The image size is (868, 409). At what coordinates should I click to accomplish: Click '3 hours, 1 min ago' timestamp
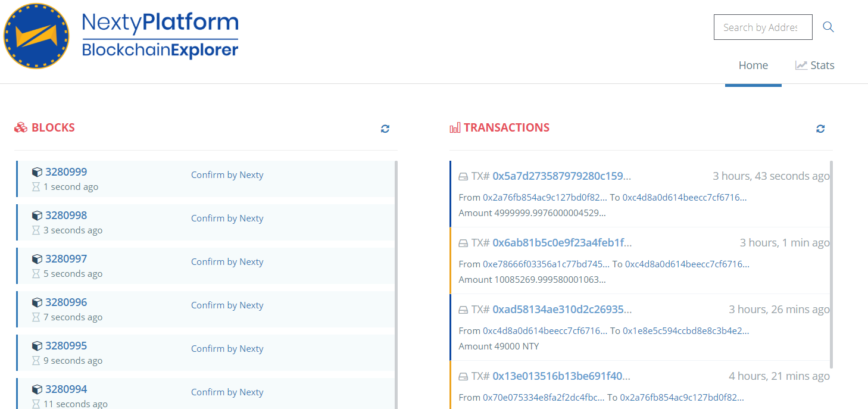(785, 243)
